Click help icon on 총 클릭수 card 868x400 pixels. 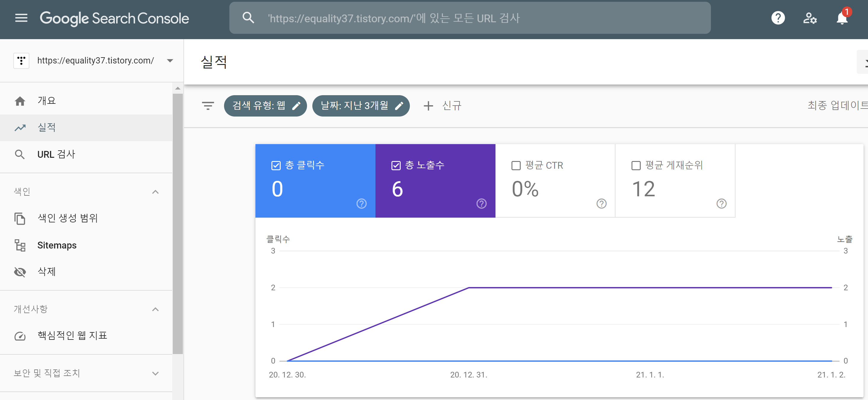click(x=361, y=203)
